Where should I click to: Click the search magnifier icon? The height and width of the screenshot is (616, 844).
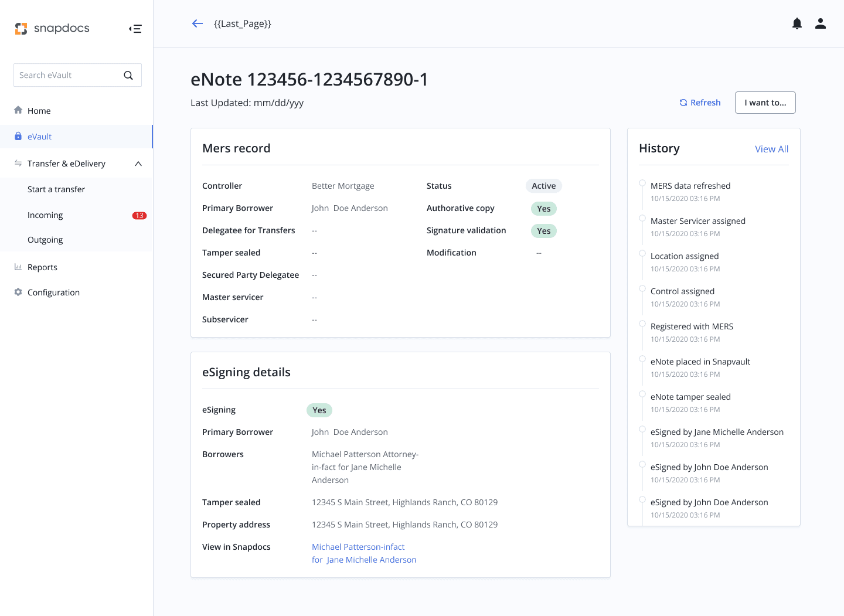(128, 75)
